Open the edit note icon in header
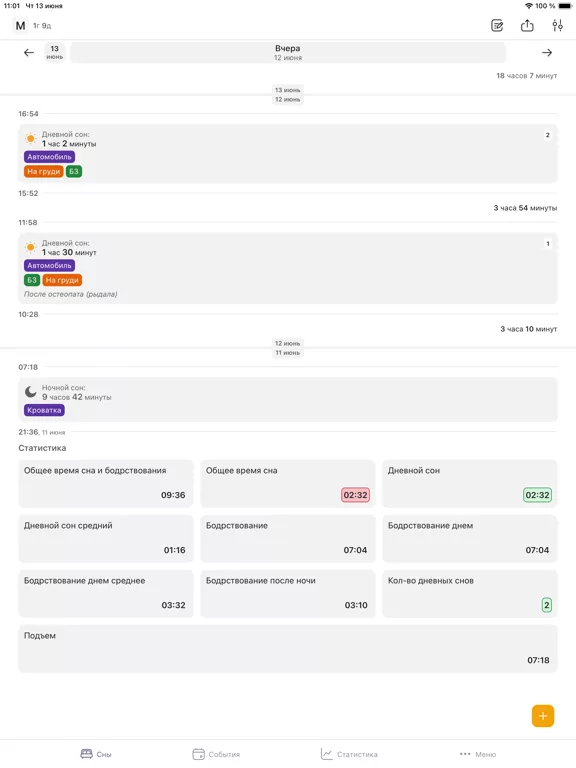This screenshot has height=768, width=576. pyautogui.click(x=497, y=25)
